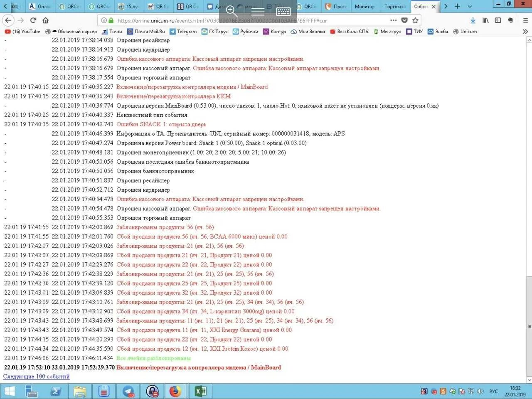Save page to Pocket icon
The height and width of the screenshot is (399, 532).
pos(404,20)
